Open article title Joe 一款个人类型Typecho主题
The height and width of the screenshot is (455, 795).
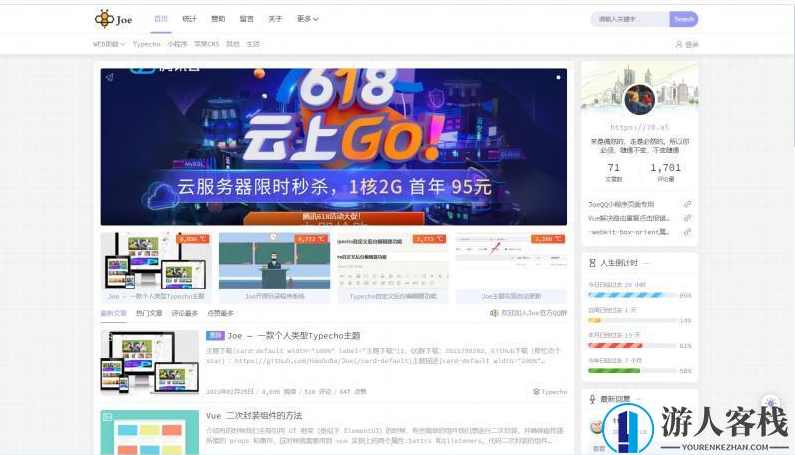(x=294, y=336)
